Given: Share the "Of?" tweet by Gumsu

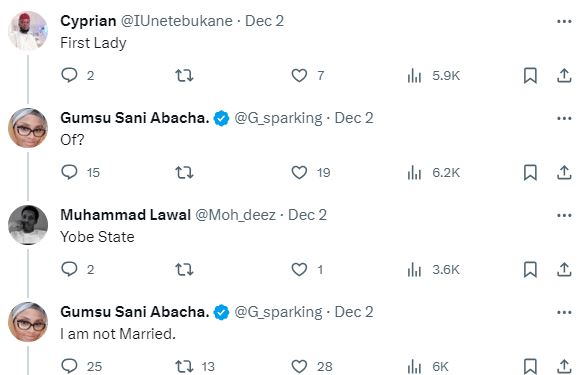Looking at the screenshot, I should 564,173.
